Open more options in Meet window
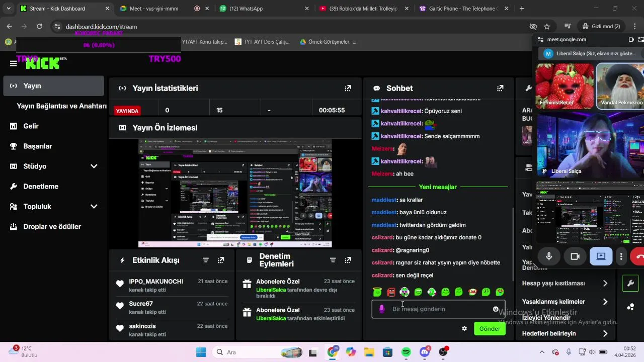Viewport: 644px width, 362px height. (x=621, y=256)
